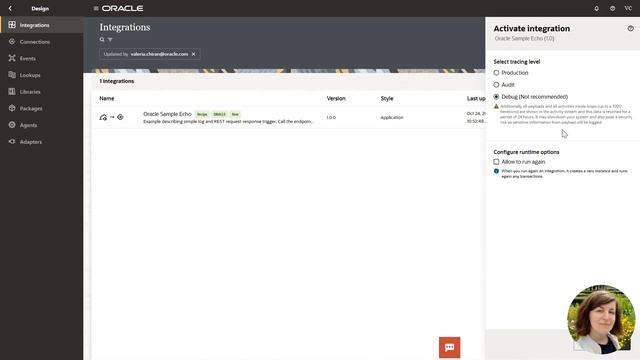Click the Style column header
Viewport: 640px width, 360px height.
[x=387, y=98]
